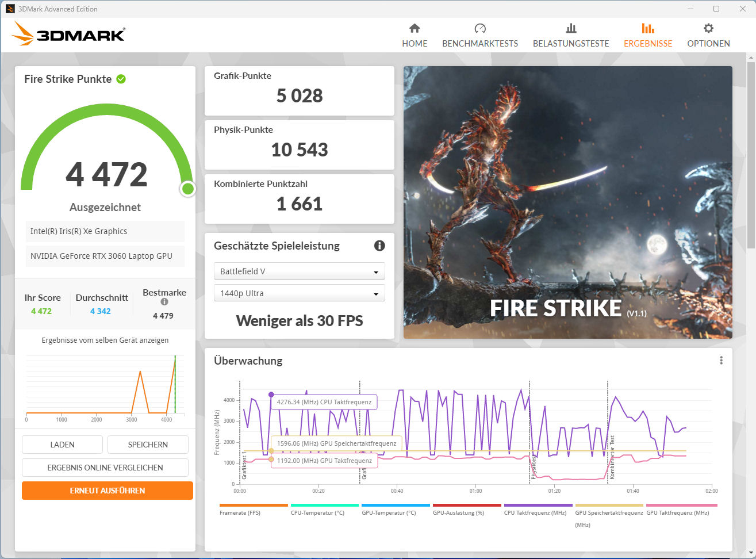Click the Physik-Punkte score 10 543
This screenshot has height=559, width=756.
tap(300, 150)
